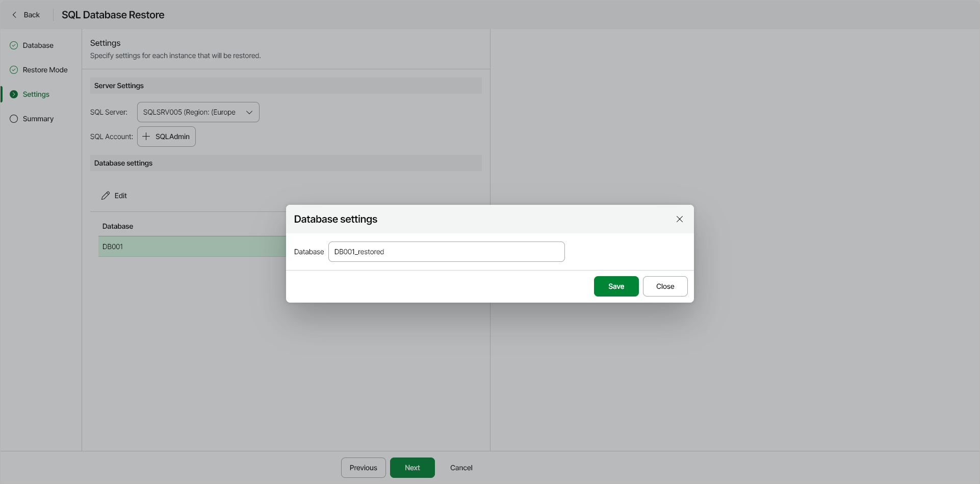This screenshot has height=484, width=980.
Task: Click the Previous button
Action: (363, 467)
